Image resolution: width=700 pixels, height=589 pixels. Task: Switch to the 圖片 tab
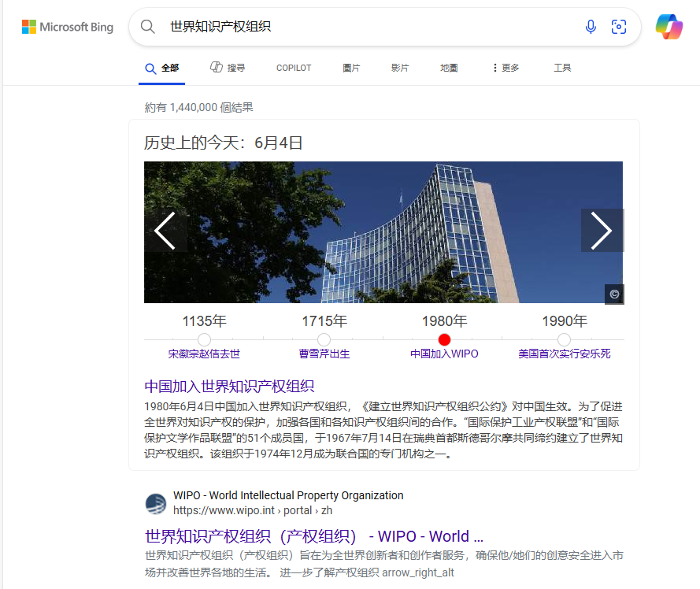(x=351, y=68)
